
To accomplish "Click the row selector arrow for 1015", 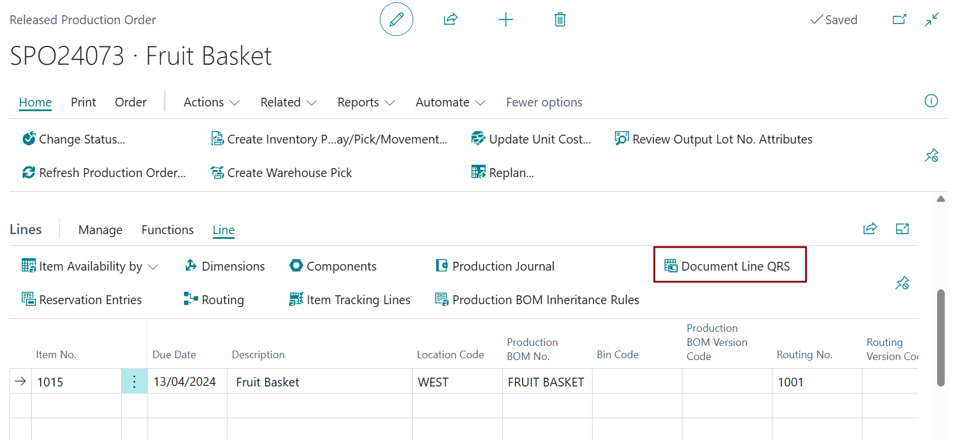I will [x=21, y=381].
